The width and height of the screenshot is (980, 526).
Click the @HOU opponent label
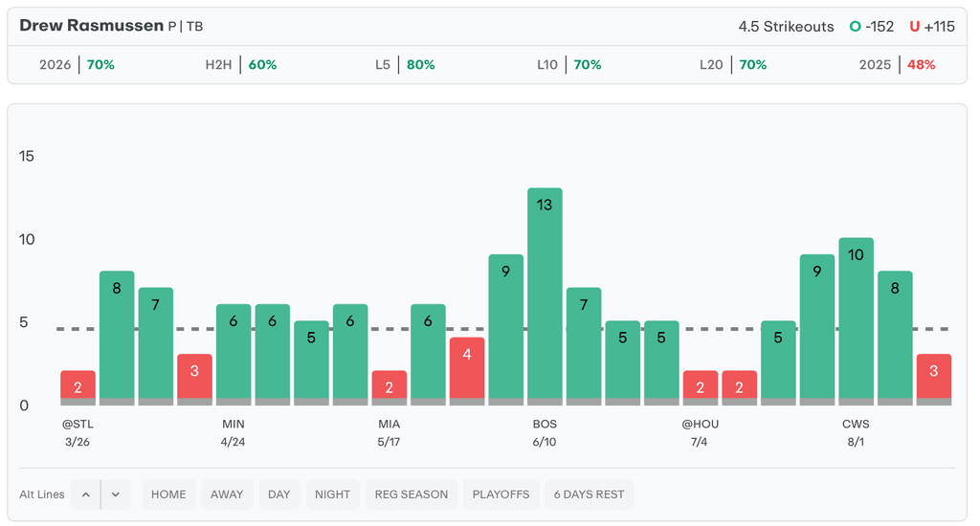[700, 424]
